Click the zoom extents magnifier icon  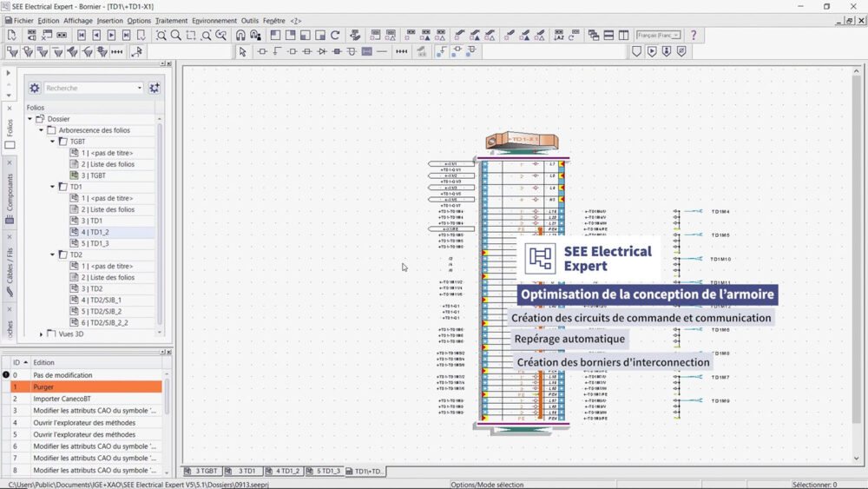pyautogui.click(x=161, y=35)
